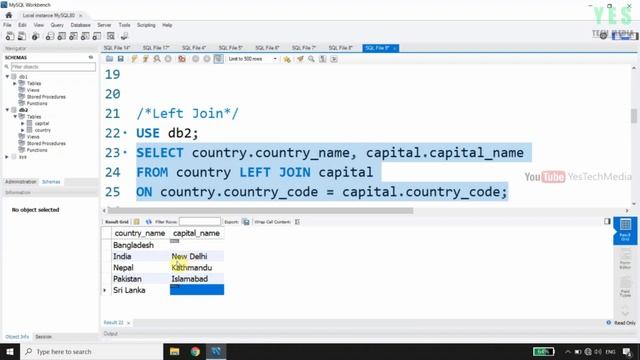Open the Scripting menu
This screenshot has height=360, width=640.
[x=146, y=25]
